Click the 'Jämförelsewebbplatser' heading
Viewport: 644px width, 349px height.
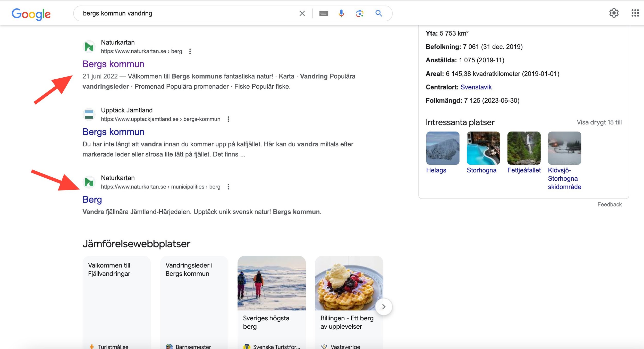coord(136,244)
